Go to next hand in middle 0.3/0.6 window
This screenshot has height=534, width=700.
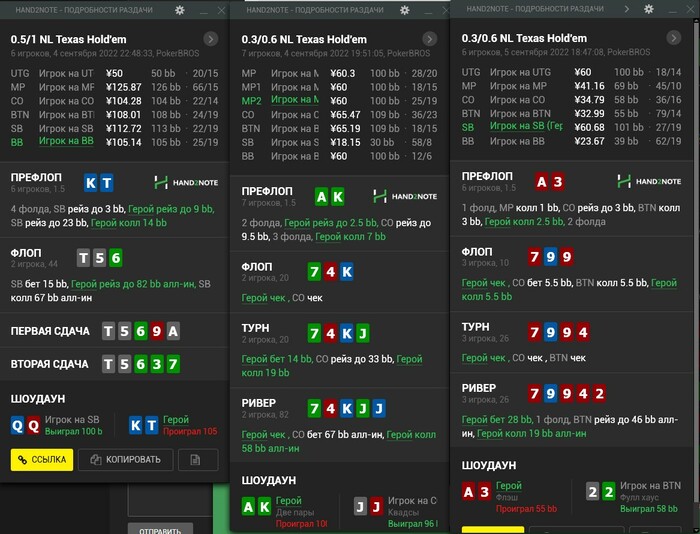point(429,39)
